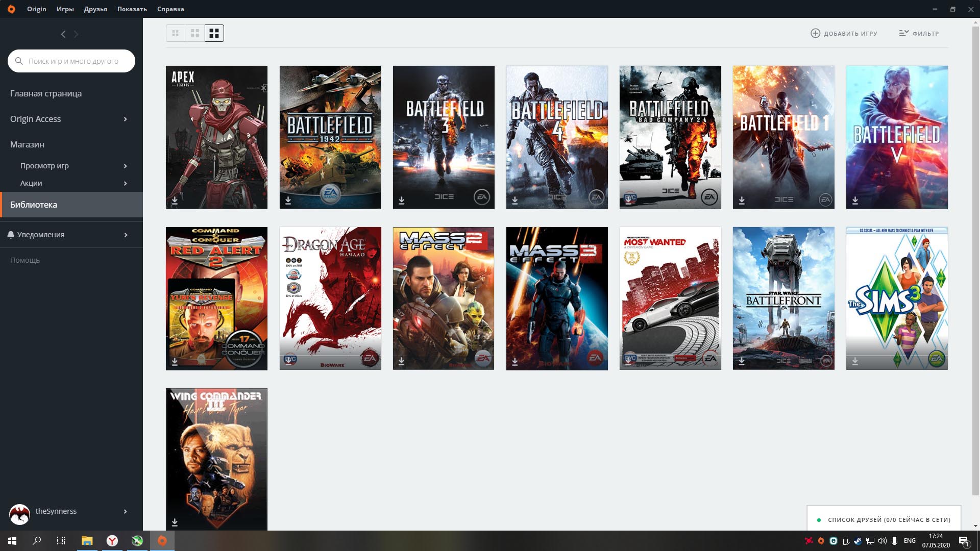Screen dimensions: 980x551
Task: Click the ENG language indicator
Action: (x=910, y=541)
